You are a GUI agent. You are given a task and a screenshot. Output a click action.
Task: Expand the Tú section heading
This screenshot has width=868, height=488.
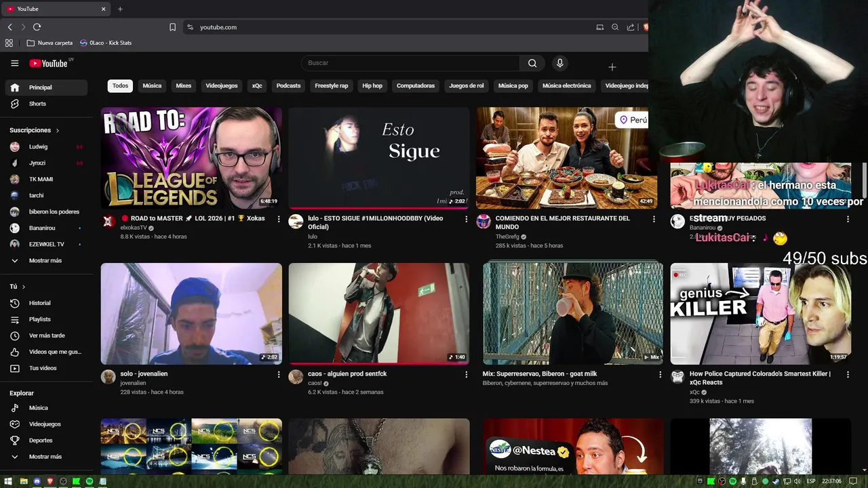(18, 287)
